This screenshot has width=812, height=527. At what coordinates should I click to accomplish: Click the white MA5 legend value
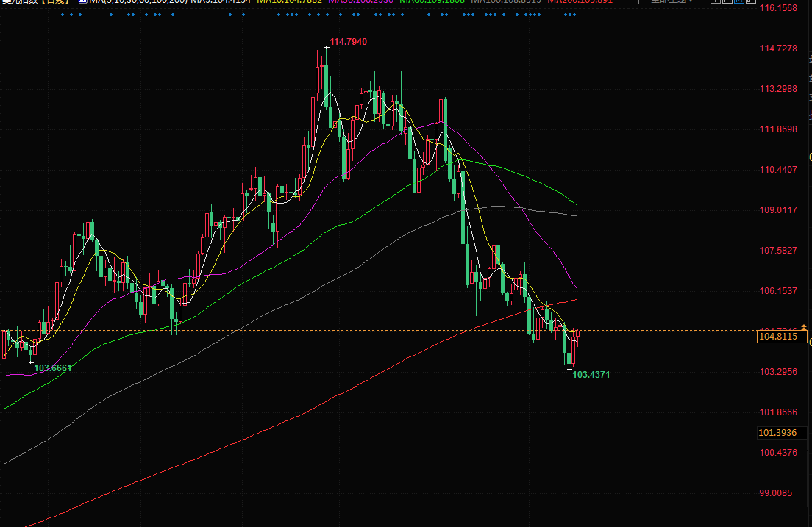(219, 2)
